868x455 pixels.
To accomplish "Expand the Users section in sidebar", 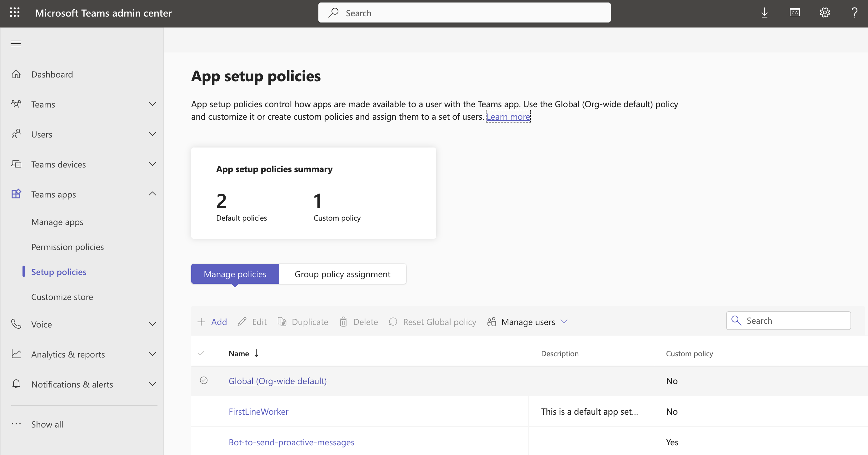I will pyautogui.click(x=152, y=134).
